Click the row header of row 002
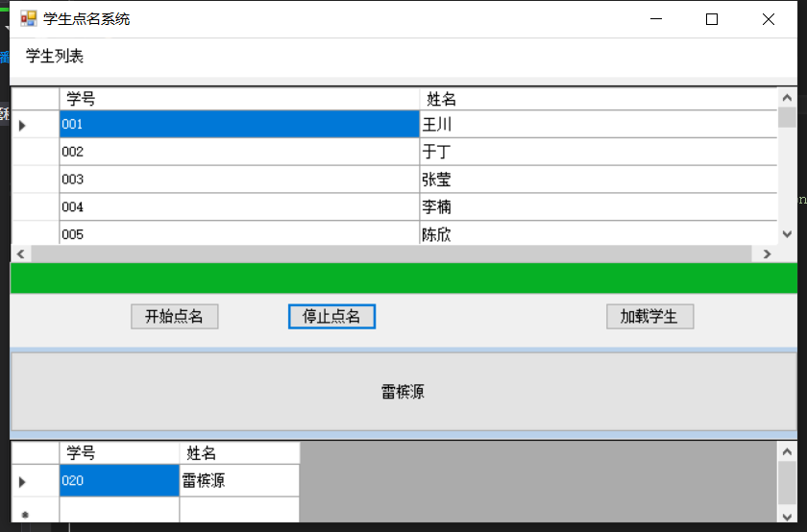This screenshot has width=807, height=532. click(x=36, y=152)
